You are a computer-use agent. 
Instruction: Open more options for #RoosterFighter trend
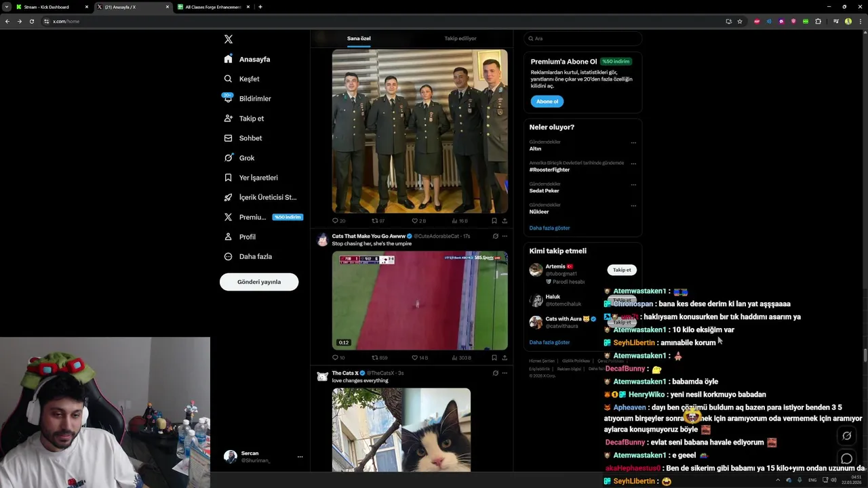click(633, 163)
